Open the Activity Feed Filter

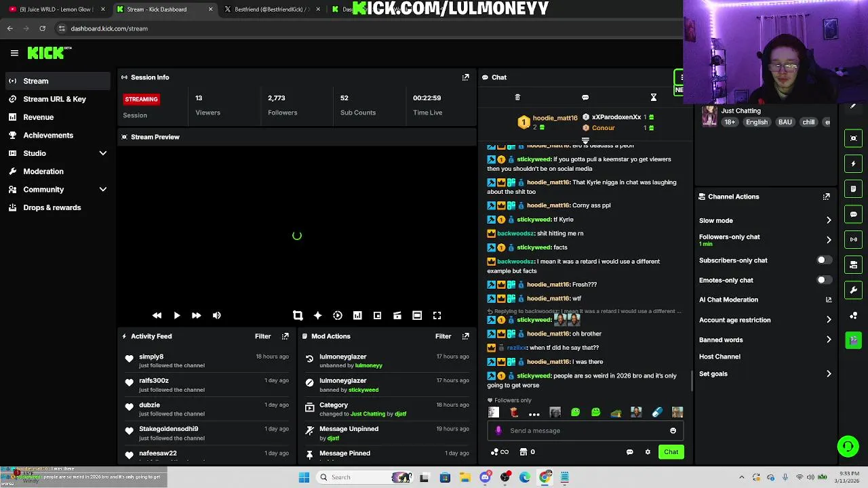pos(262,336)
